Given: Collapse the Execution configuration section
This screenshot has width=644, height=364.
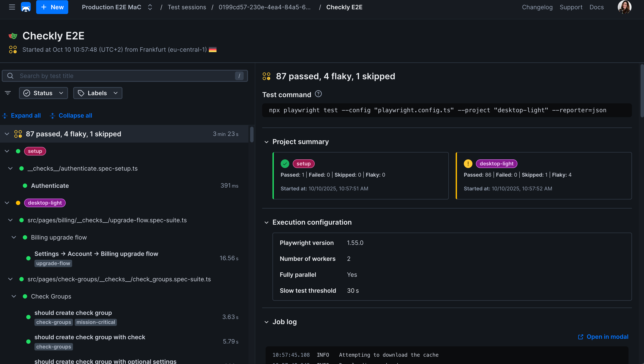Looking at the screenshot, I should coord(266,222).
